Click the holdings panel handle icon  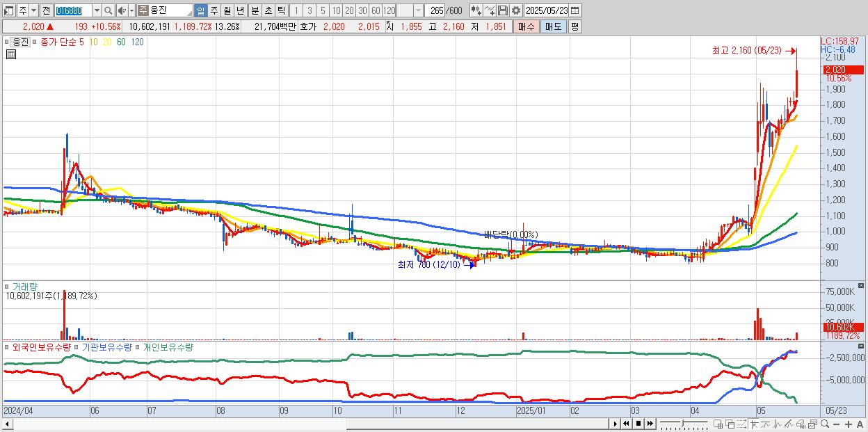point(7,346)
